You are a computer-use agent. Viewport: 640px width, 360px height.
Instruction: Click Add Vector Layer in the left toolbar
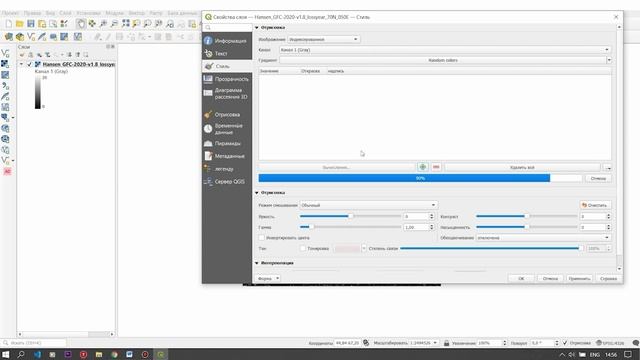(5, 53)
